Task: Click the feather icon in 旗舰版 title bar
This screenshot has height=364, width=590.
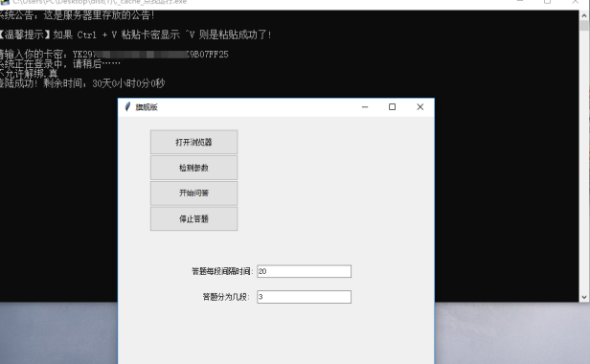Action: (127, 107)
